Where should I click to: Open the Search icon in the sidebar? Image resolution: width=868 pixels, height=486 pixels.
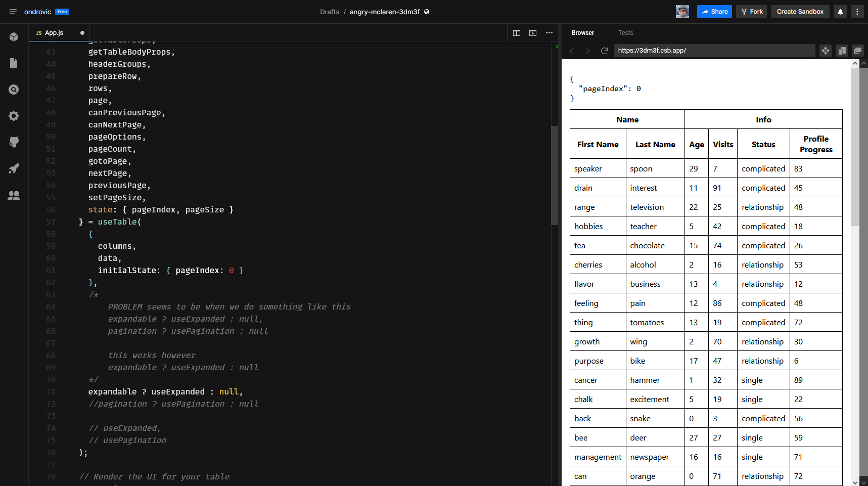click(x=14, y=90)
